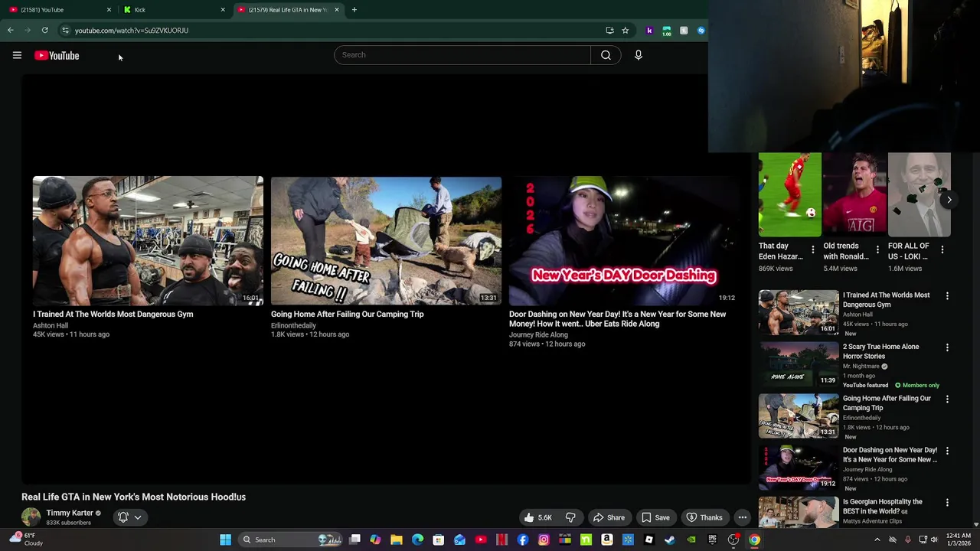Open clock and date showing 12:41 AM
Screen dimensions: 980x551
pos(958,540)
